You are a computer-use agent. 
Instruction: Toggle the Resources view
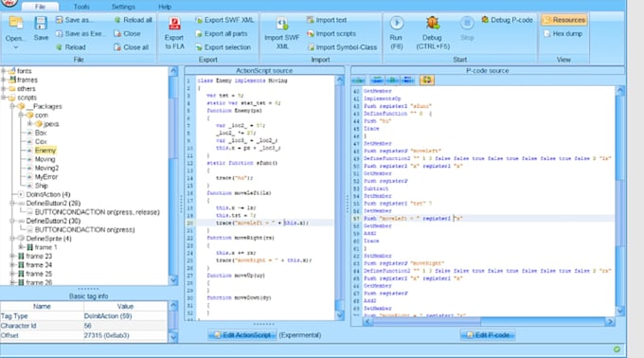pyautogui.click(x=564, y=20)
